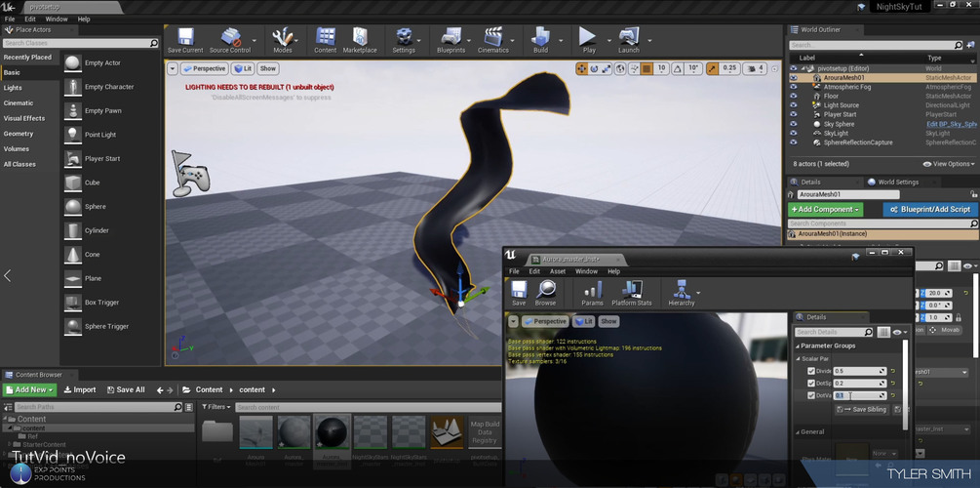
Task: Place the Cube actor
Action: point(93,183)
